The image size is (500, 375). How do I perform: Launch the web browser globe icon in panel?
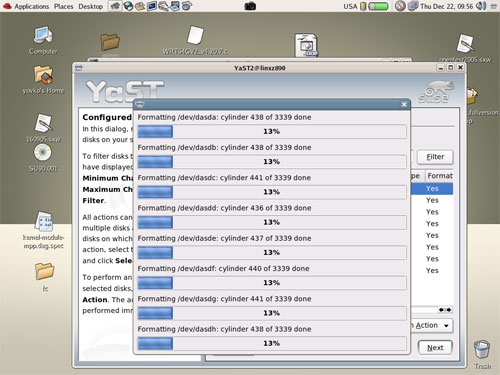(128, 6)
